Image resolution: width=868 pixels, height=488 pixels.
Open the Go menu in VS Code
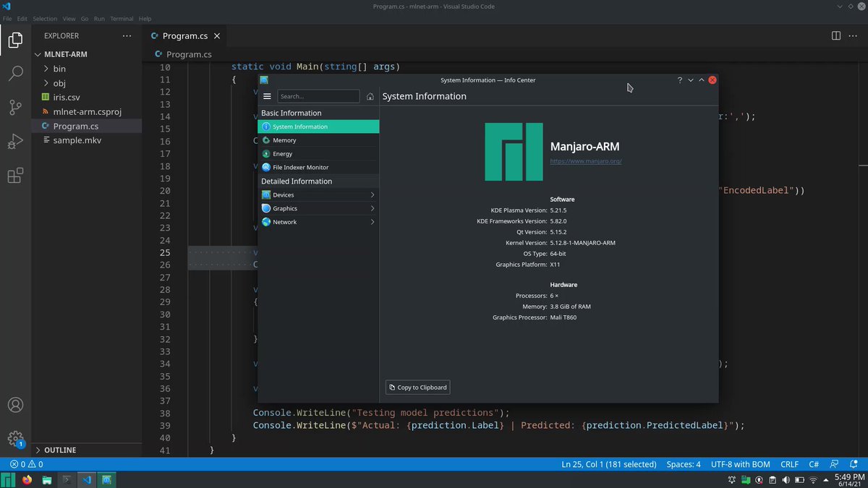click(x=85, y=18)
